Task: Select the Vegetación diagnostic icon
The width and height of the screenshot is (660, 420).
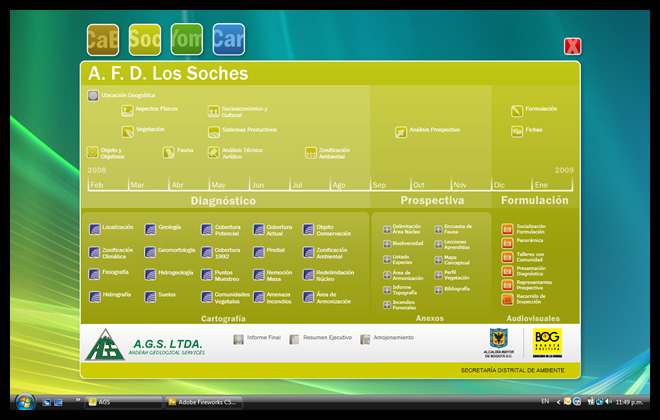Action: (127, 131)
